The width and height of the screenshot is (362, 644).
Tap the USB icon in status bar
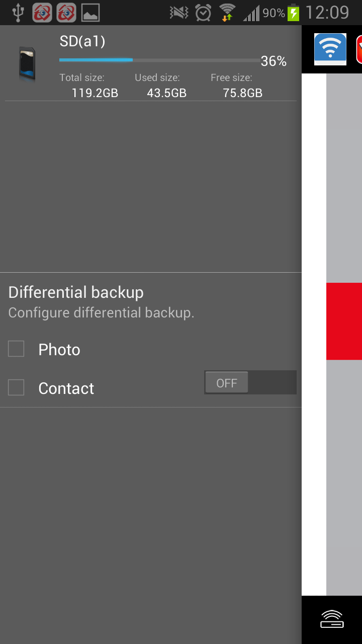(x=18, y=13)
